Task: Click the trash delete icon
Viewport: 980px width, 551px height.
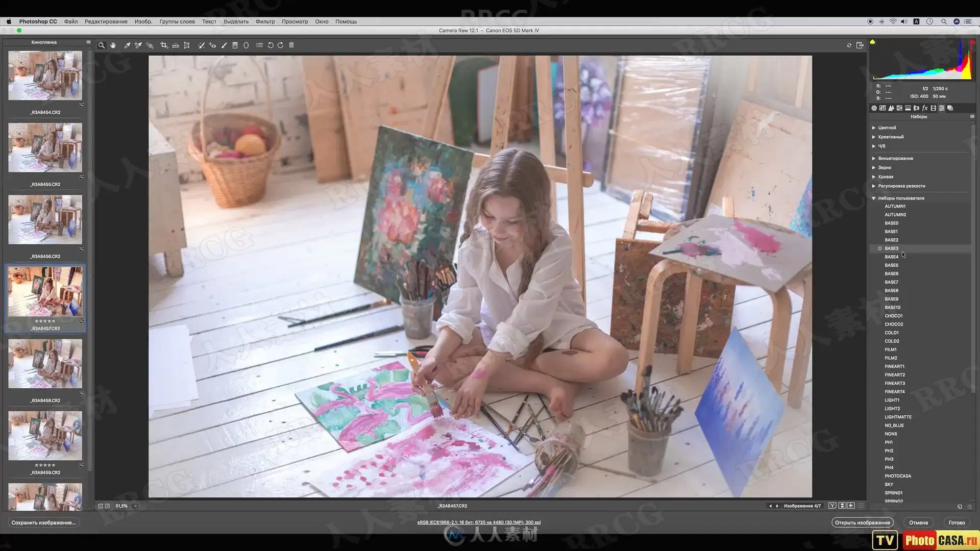Action: click(291, 45)
